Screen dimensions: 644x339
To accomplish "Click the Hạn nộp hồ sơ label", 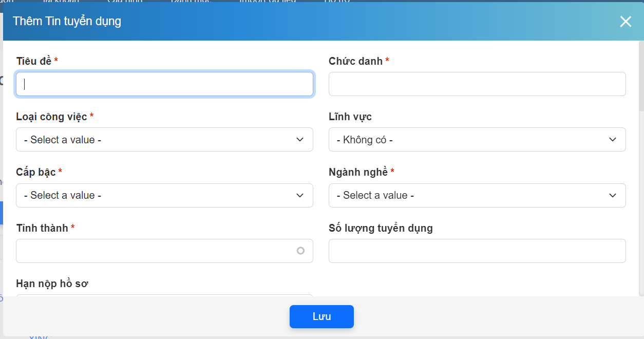I will pyautogui.click(x=52, y=284).
